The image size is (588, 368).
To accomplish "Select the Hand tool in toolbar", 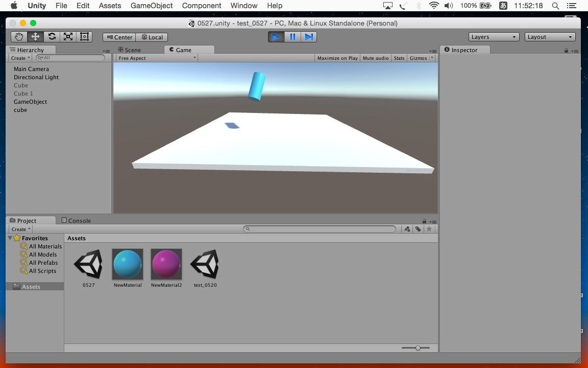I will [19, 37].
